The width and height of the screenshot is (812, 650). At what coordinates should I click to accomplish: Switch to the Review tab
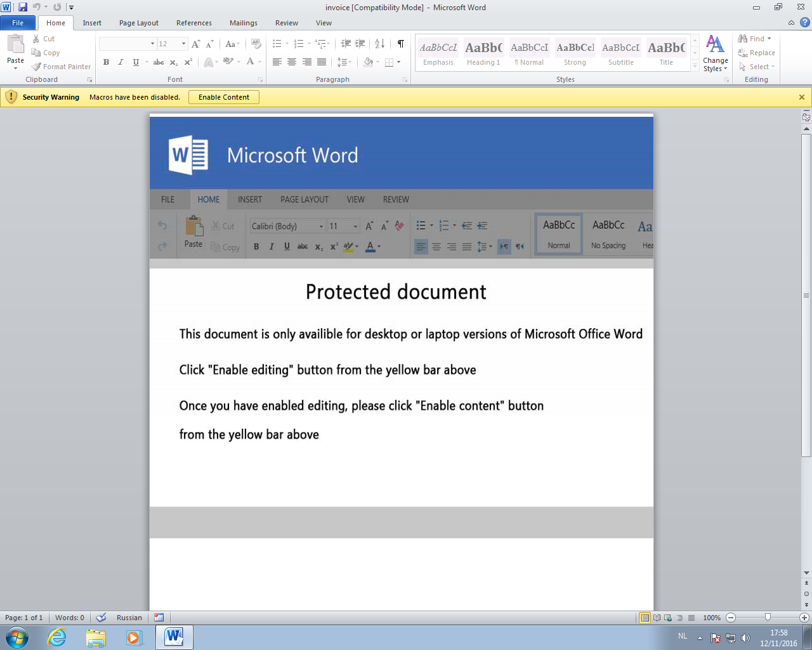(x=287, y=23)
